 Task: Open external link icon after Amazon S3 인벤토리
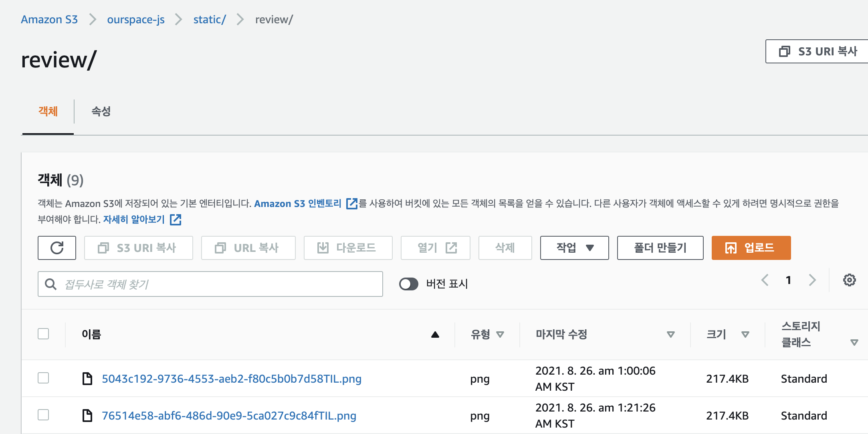[351, 204]
